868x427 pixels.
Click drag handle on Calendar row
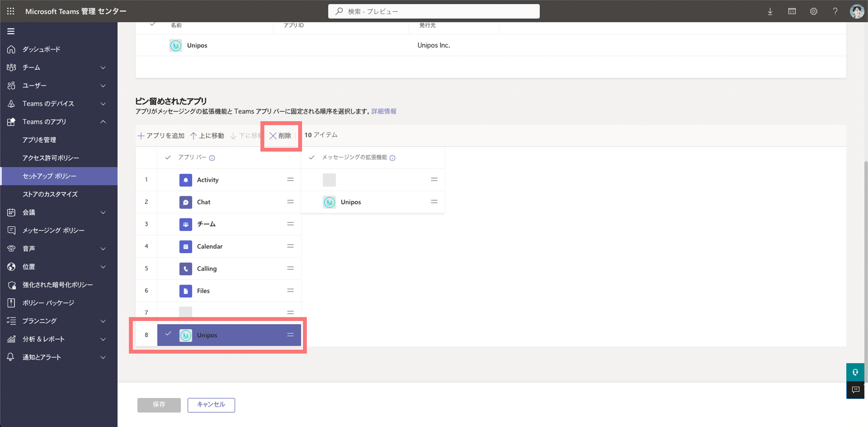click(290, 246)
